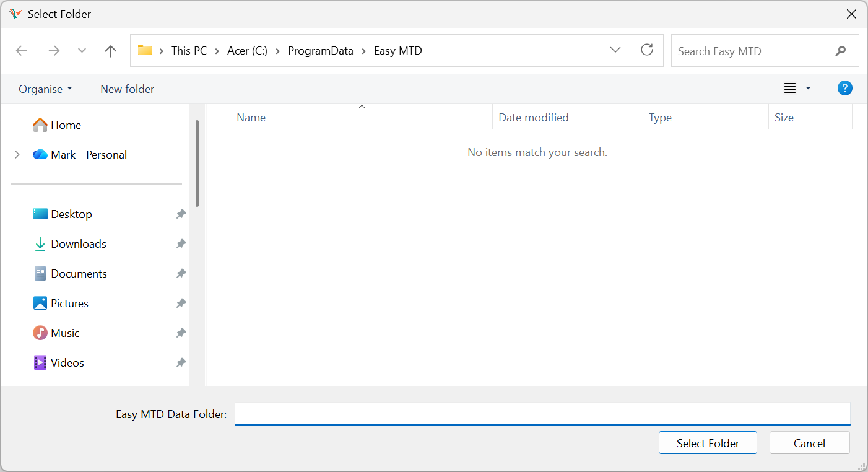The height and width of the screenshot is (472, 868).
Task: Navigate to This PC via the breadcrumb
Action: point(189,50)
